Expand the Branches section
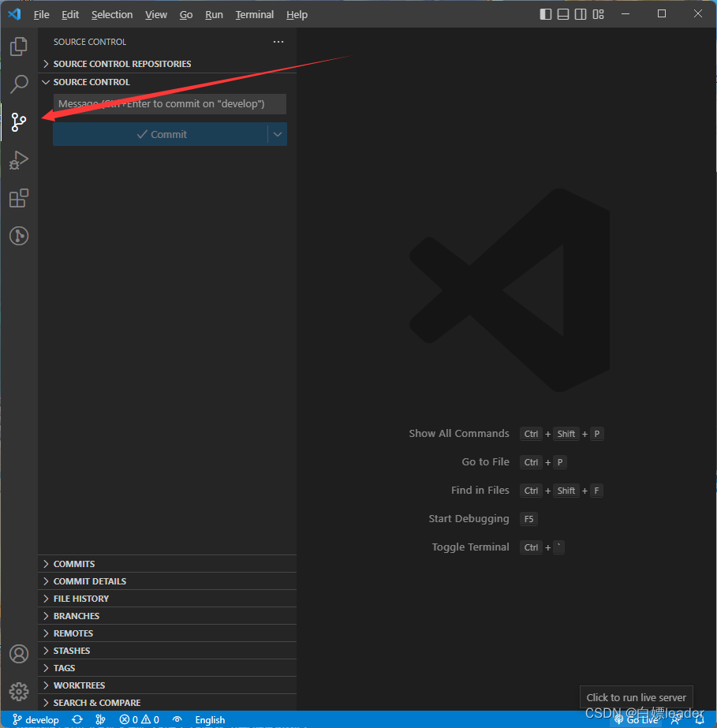 point(167,616)
